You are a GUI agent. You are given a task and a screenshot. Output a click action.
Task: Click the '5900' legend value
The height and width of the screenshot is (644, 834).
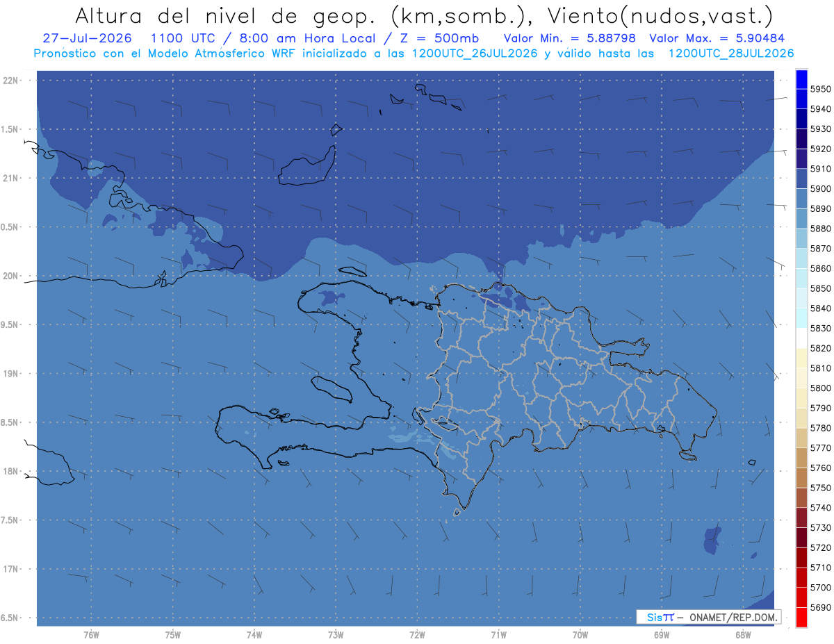[820, 189]
